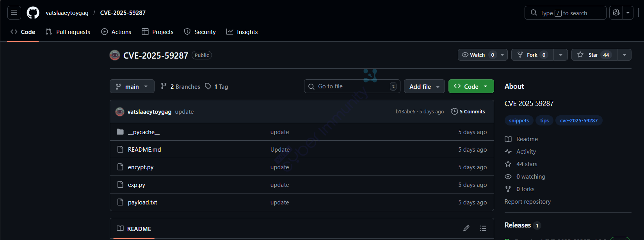This screenshot has width=644, height=240.
Task: Edit README using the pencil icon
Action: [x=466, y=228]
